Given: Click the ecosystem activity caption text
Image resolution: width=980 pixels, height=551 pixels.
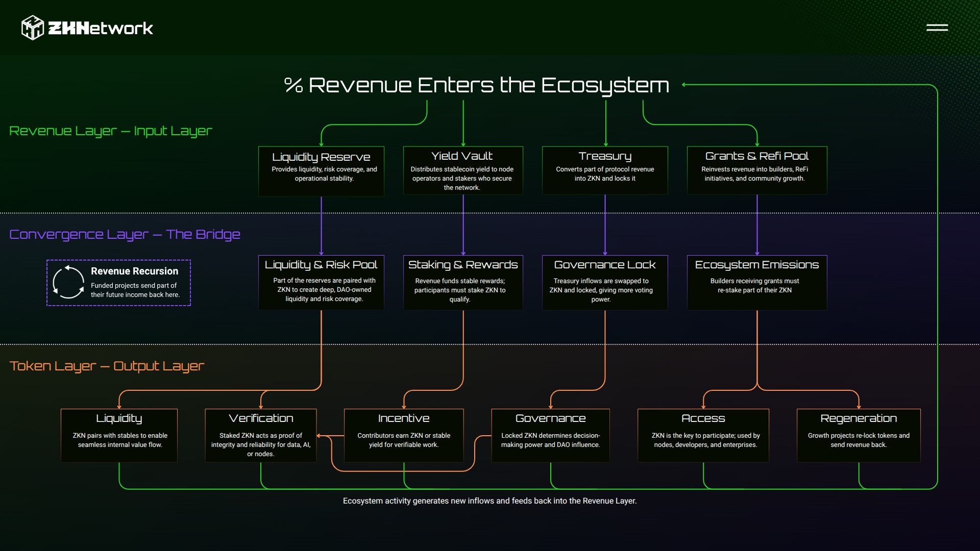Looking at the screenshot, I should point(490,501).
